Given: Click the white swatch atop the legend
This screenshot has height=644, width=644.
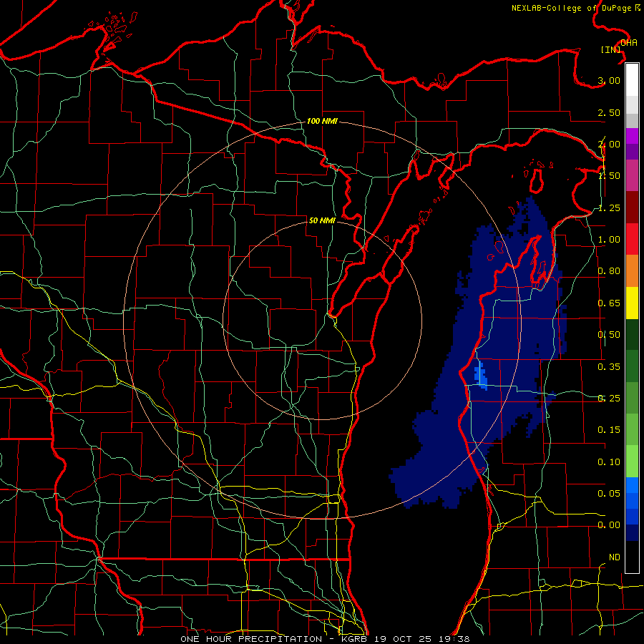Looking at the screenshot, I should pos(632,79).
